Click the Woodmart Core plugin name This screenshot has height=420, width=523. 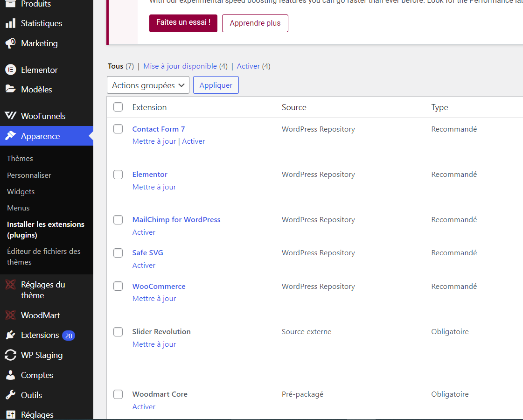160,394
